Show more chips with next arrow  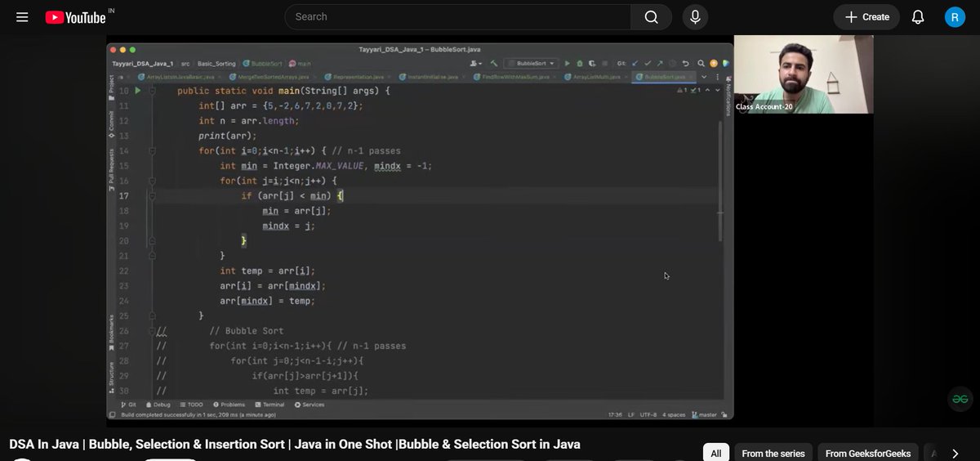click(x=955, y=453)
